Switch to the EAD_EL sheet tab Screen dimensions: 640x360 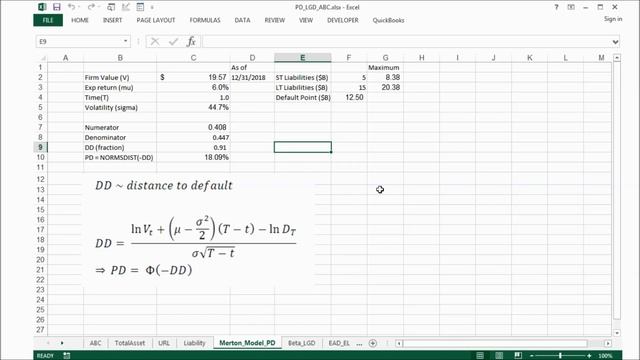339,343
